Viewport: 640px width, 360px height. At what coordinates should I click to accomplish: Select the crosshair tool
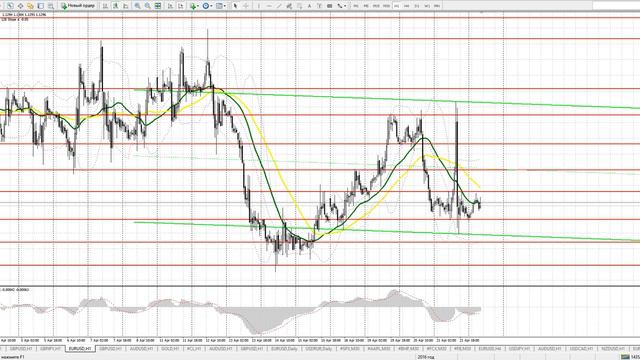(246, 6)
